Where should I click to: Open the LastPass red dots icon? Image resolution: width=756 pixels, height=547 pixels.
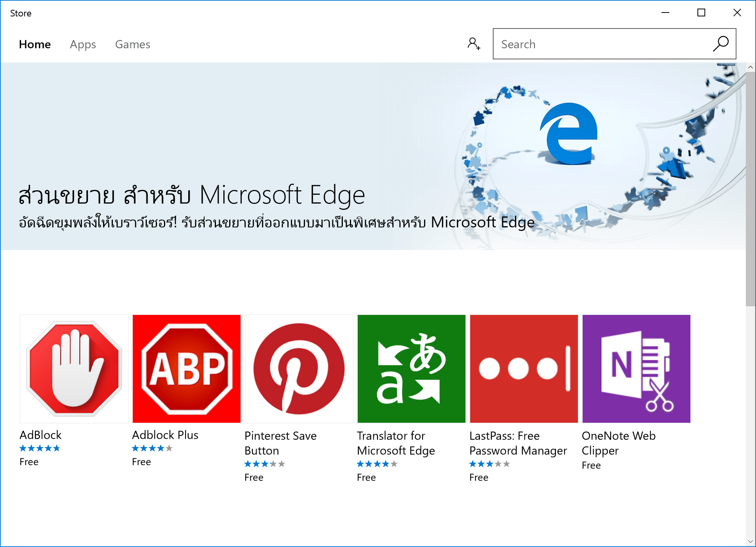click(524, 368)
